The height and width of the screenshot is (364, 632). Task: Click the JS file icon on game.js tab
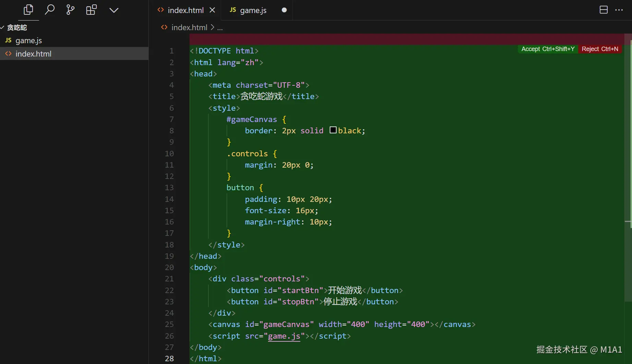[x=233, y=10]
